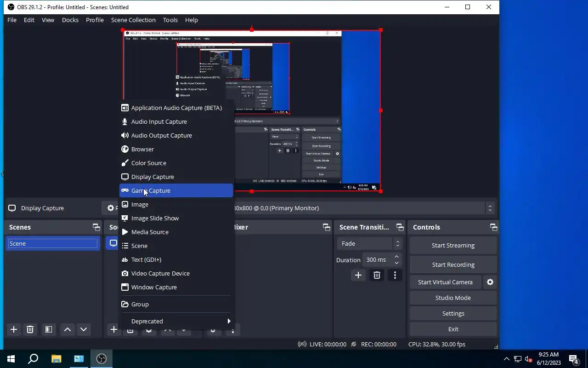Screen dimensions: 588x368
Task: Click Start Recording
Action: coord(453,264)
